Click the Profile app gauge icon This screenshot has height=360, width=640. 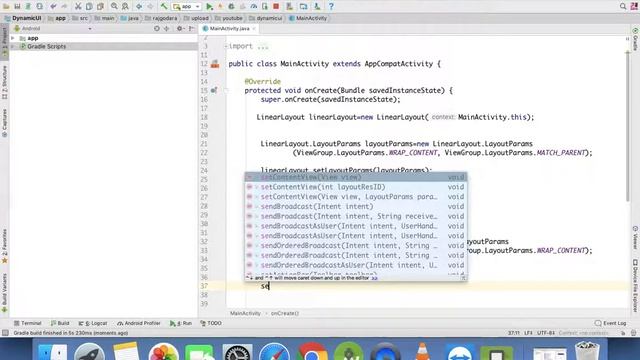[253, 7]
